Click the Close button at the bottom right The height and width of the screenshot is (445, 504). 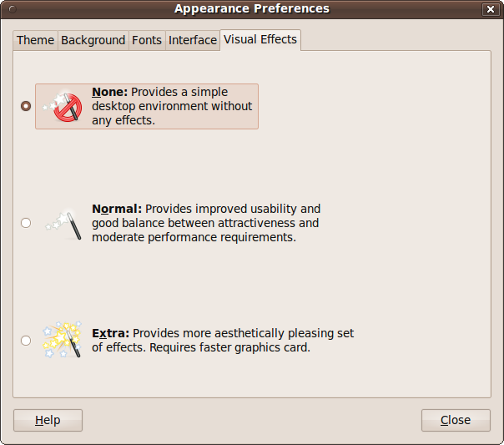point(455,420)
